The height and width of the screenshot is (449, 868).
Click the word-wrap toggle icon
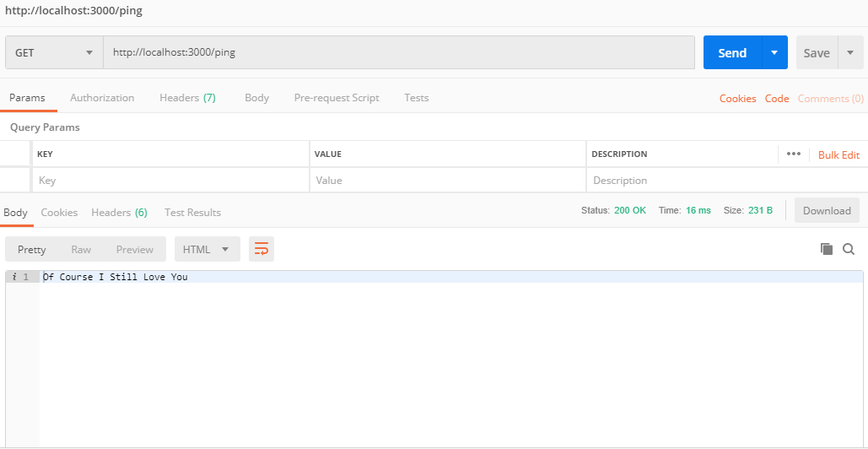pyautogui.click(x=261, y=249)
